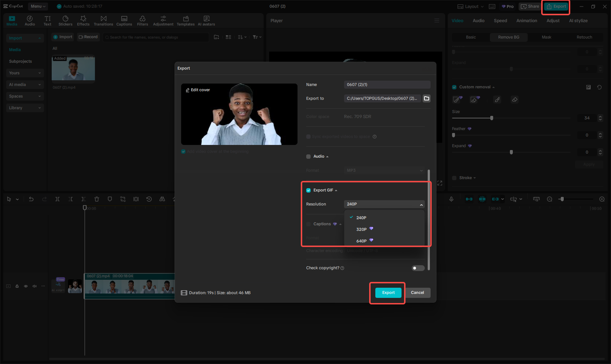Select the Split clip icon
Viewport: 611px width, 364px height.
tap(57, 199)
